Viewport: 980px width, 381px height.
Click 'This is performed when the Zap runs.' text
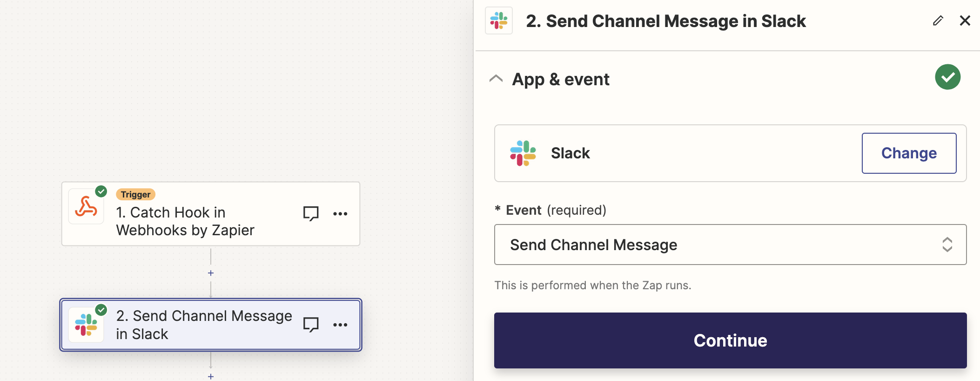593,285
